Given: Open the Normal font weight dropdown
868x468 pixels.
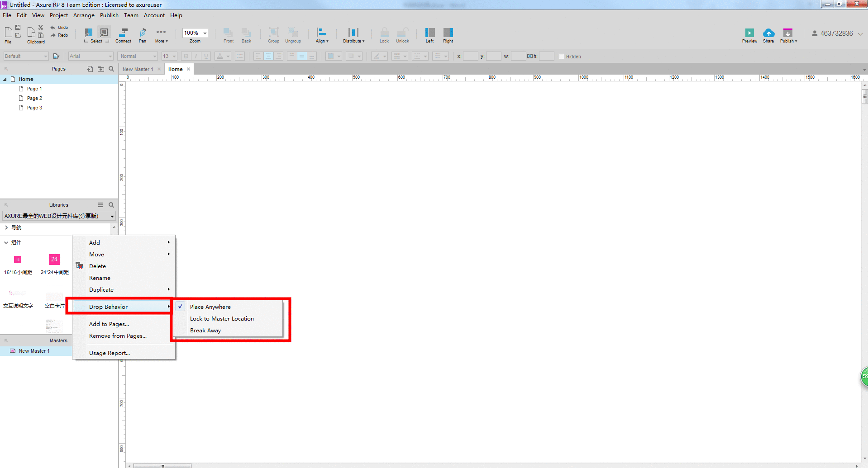Looking at the screenshot, I should pyautogui.click(x=138, y=56).
